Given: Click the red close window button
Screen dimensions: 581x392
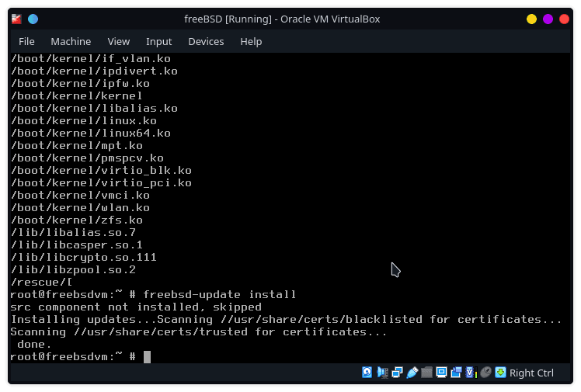Looking at the screenshot, I should click(565, 19).
